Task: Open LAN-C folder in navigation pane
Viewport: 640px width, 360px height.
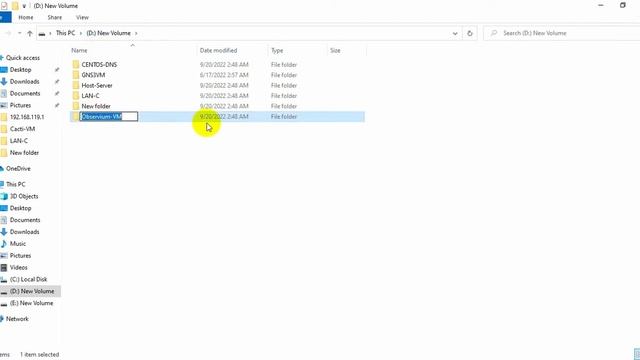Action: 19,141
